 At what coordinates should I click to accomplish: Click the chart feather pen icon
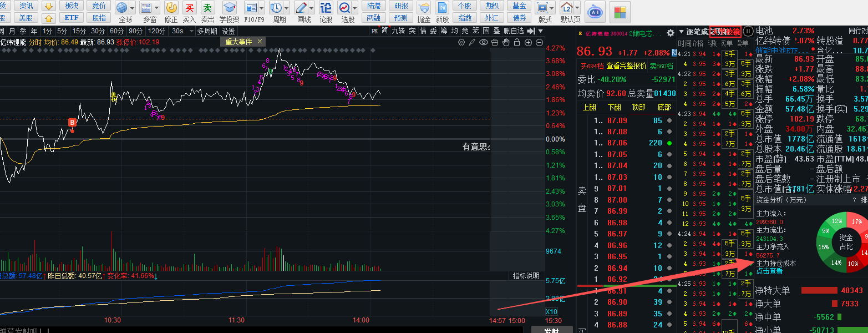[x=473, y=42]
